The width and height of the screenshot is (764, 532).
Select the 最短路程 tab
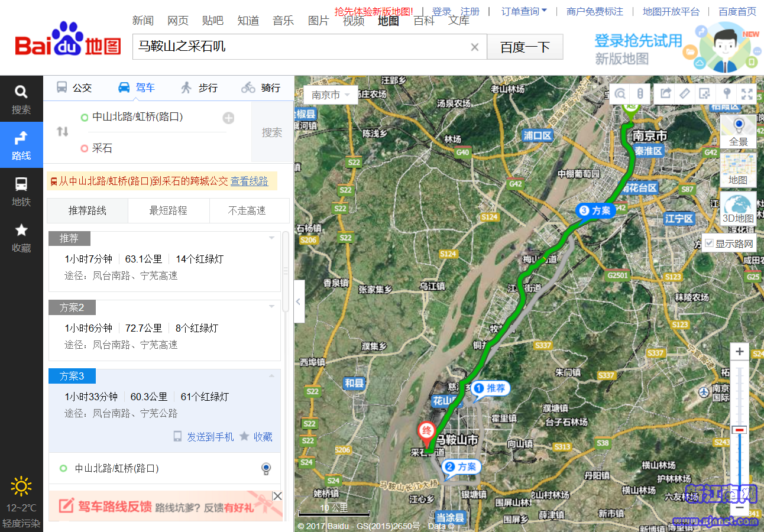(169, 210)
